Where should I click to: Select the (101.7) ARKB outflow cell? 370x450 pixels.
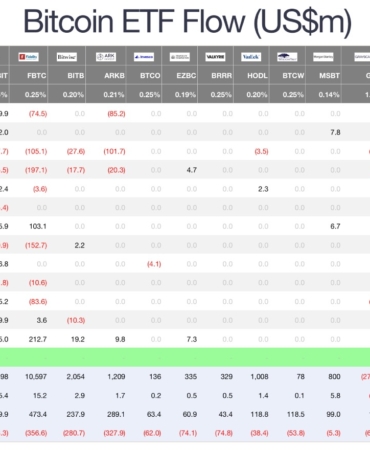(114, 151)
